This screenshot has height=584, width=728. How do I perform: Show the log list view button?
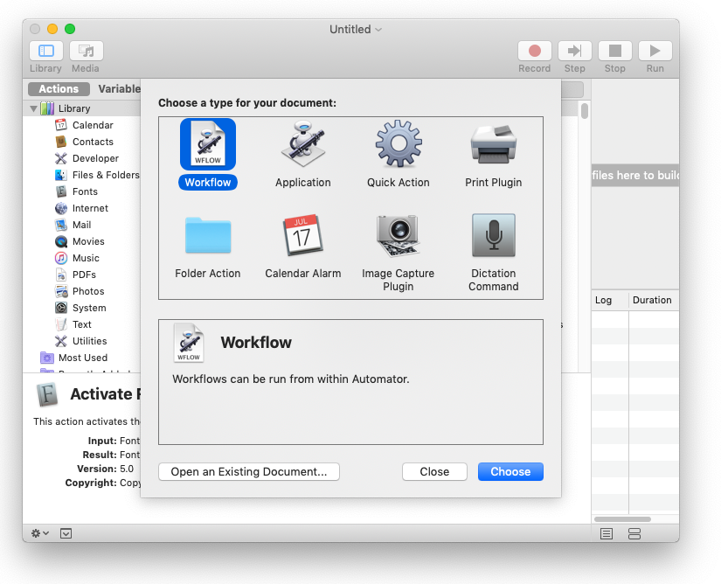(x=607, y=534)
